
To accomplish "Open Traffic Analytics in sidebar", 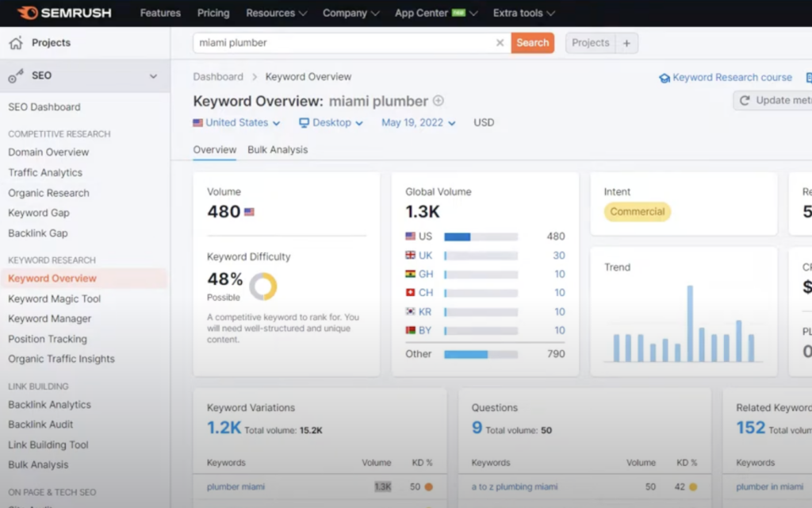I will (x=45, y=172).
